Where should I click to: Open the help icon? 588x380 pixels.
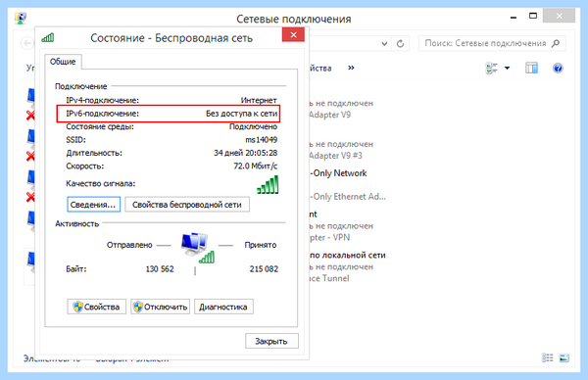(558, 69)
